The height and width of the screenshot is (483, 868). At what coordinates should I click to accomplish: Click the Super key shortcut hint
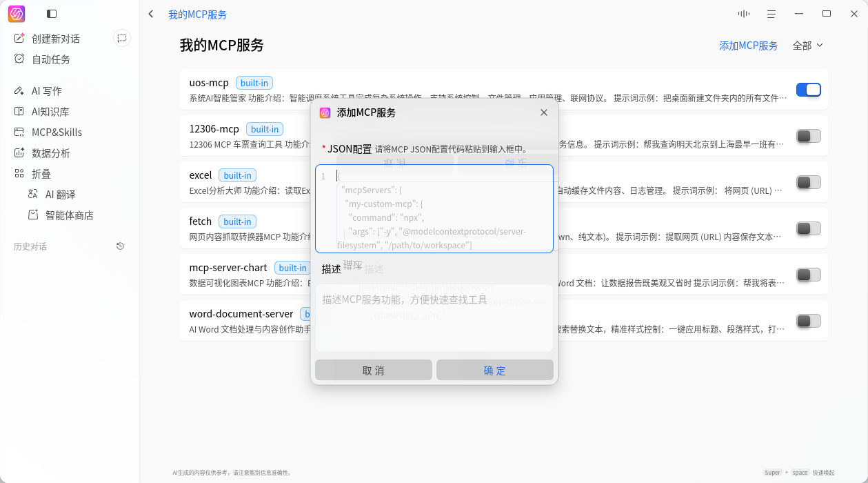772,473
